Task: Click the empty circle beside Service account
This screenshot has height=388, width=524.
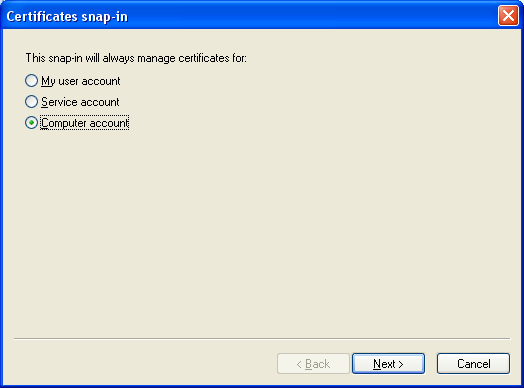Action: click(31, 102)
